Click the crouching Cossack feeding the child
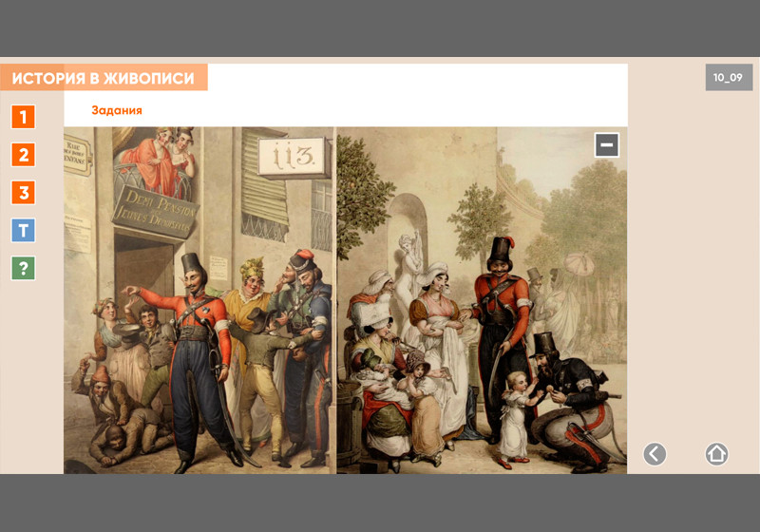This screenshot has height=532, width=760. click(572, 402)
